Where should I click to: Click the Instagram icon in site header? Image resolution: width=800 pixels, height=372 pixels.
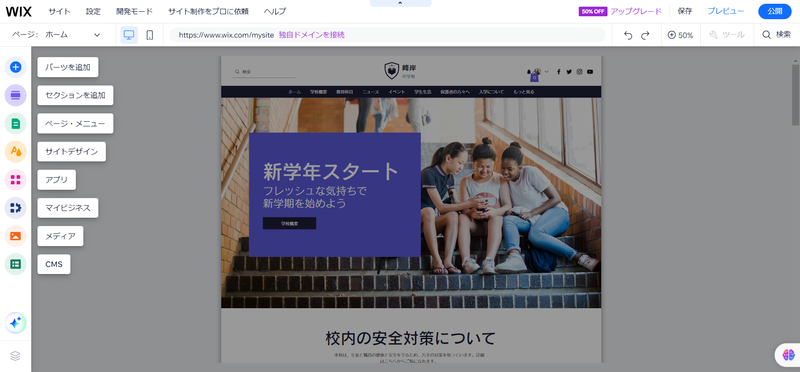(x=580, y=72)
